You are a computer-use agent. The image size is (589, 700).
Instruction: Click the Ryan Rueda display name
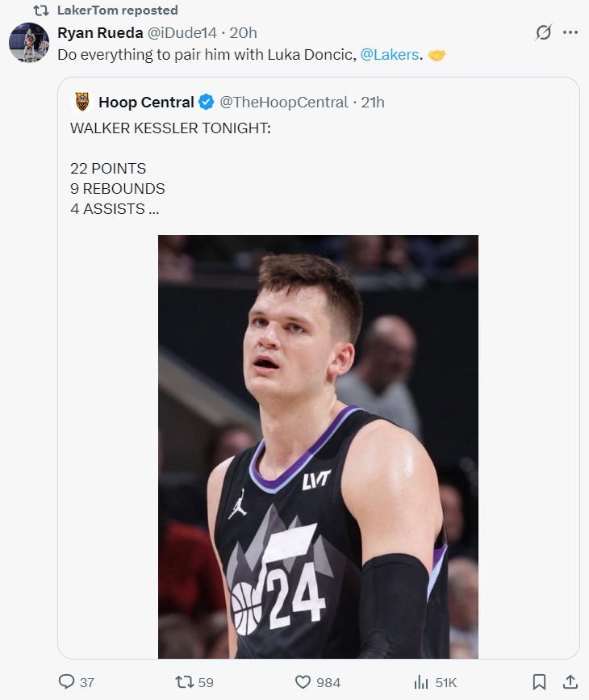point(100,32)
